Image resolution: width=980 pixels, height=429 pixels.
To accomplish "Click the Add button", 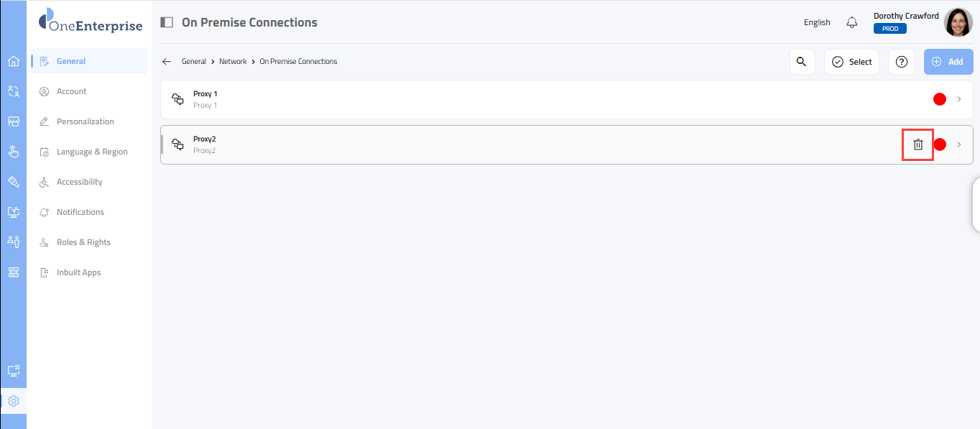I will [948, 62].
